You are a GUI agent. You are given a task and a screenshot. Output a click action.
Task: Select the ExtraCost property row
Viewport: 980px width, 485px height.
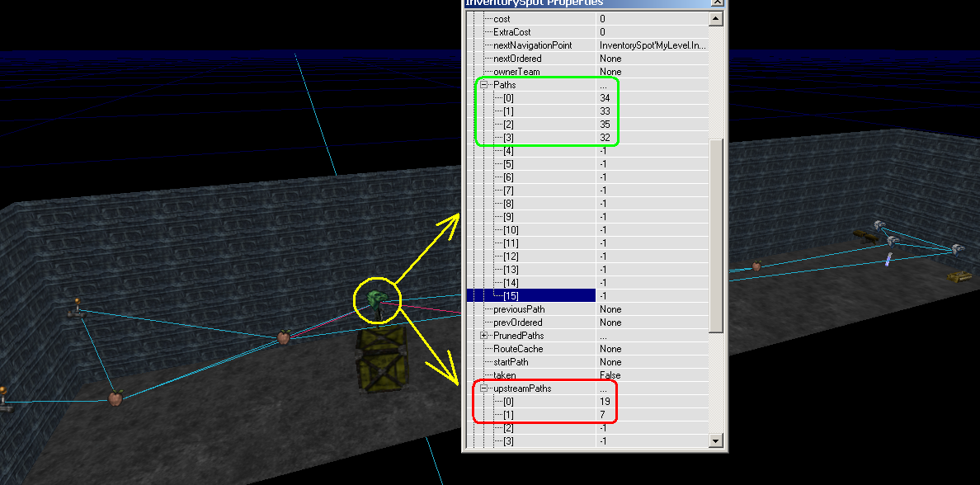point(587,32)
